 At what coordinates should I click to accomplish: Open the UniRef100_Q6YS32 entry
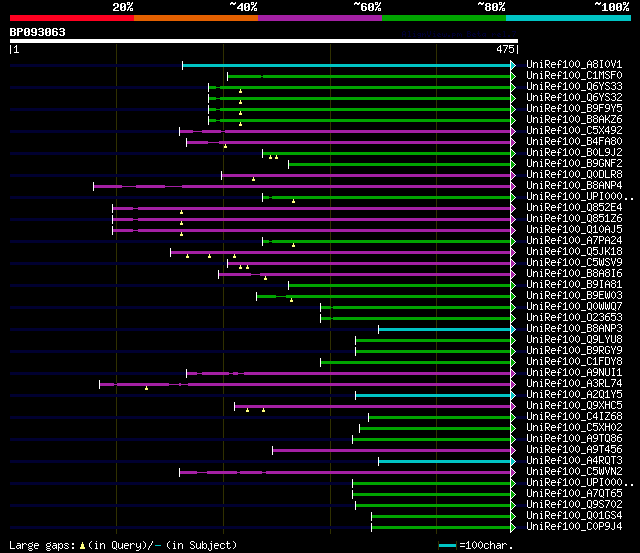574,98
